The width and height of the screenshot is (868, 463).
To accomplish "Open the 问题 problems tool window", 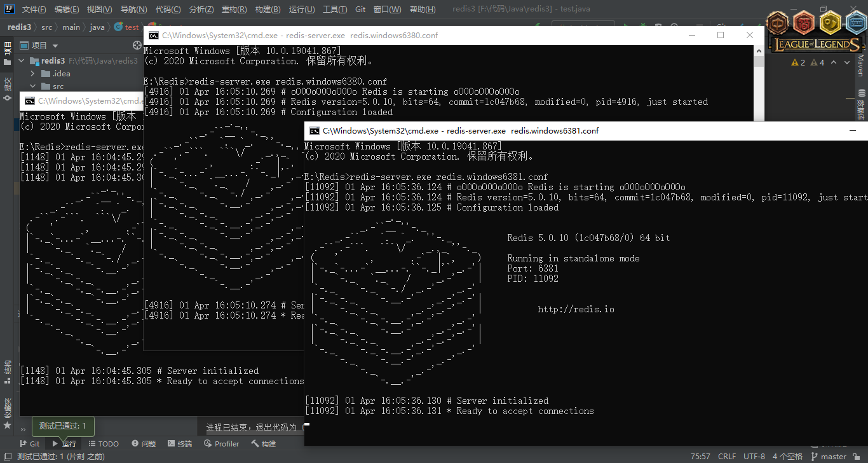I will [x=144, y=444].
